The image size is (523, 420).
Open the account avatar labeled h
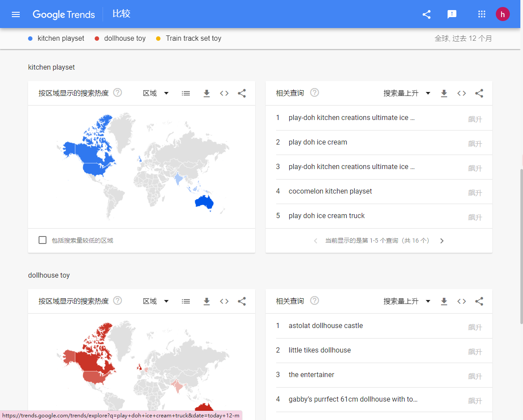503,14
